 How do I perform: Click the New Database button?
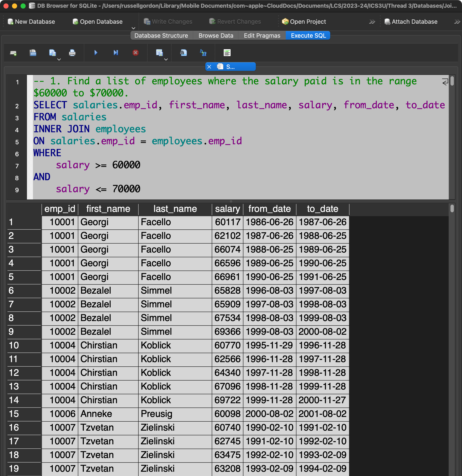click(31, 22)
